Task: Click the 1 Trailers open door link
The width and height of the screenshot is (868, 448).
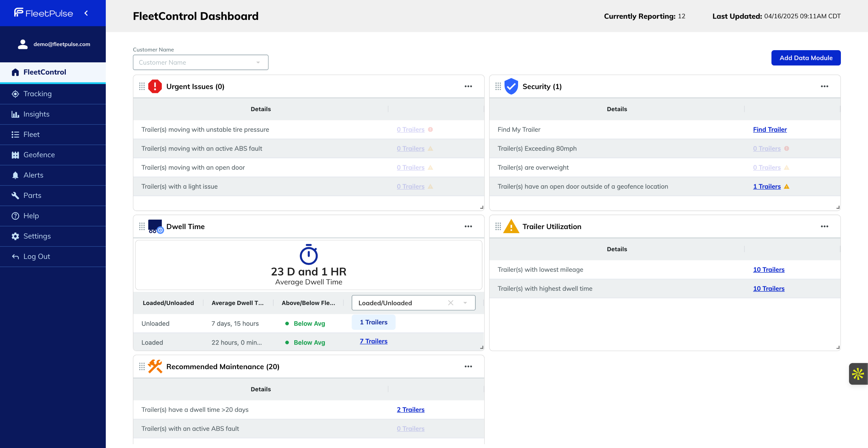Action: click(767, 186)
